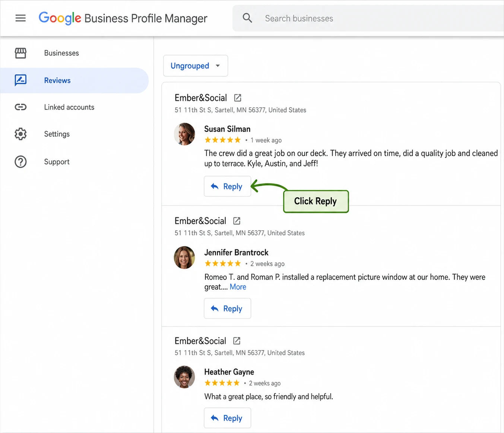
Task: Reply to Jennifer Brantrock's review
Action: (227, 308)
